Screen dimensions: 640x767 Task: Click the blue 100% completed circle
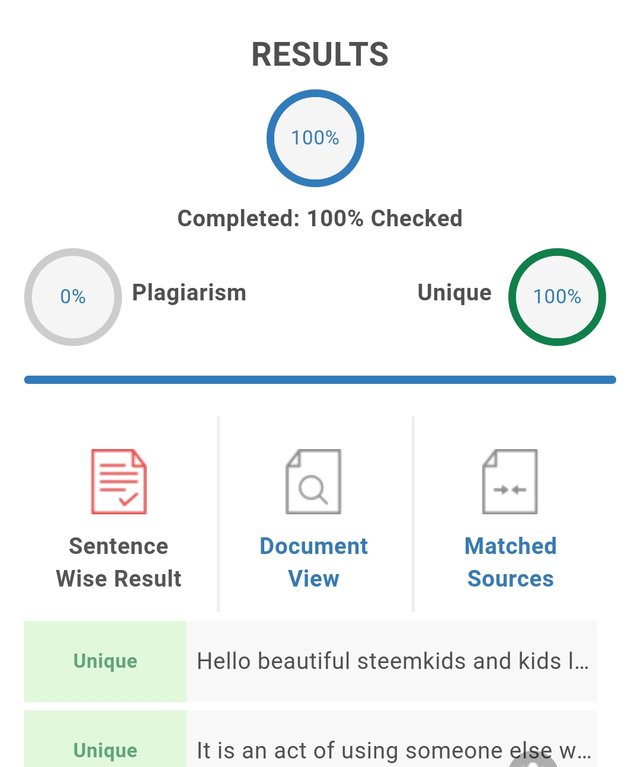click(x=315, y=138)
